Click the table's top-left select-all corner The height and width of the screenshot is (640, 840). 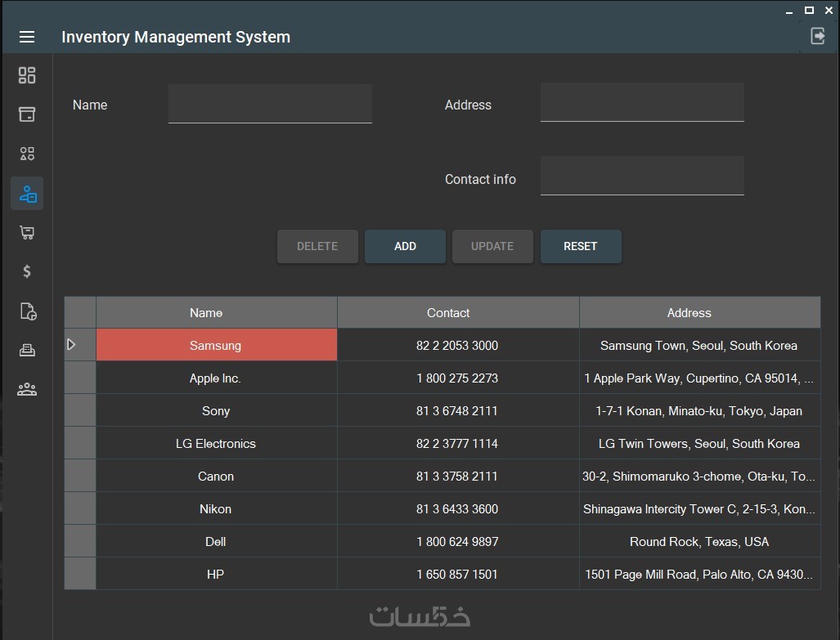pos(80,312)
